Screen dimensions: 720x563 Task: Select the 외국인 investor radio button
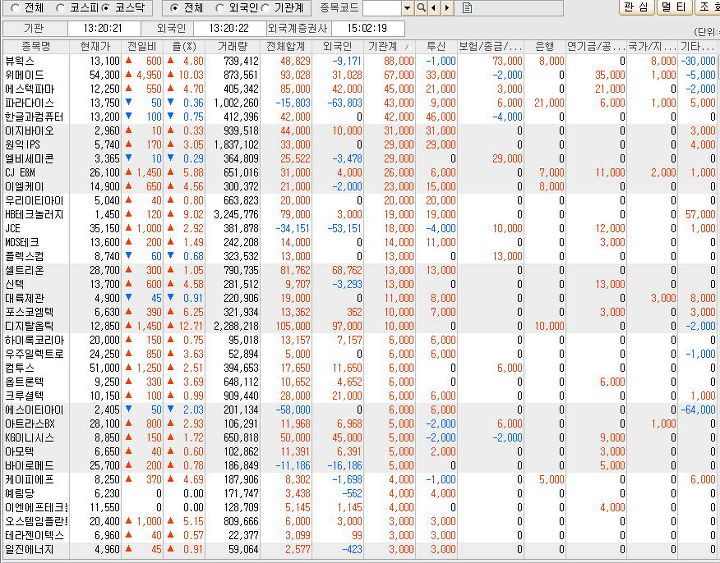pyautogui.click(x=219, y=8)
